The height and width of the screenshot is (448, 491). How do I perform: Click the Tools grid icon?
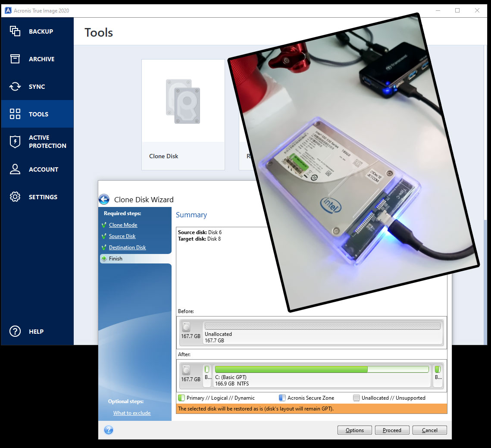(15, 114)
